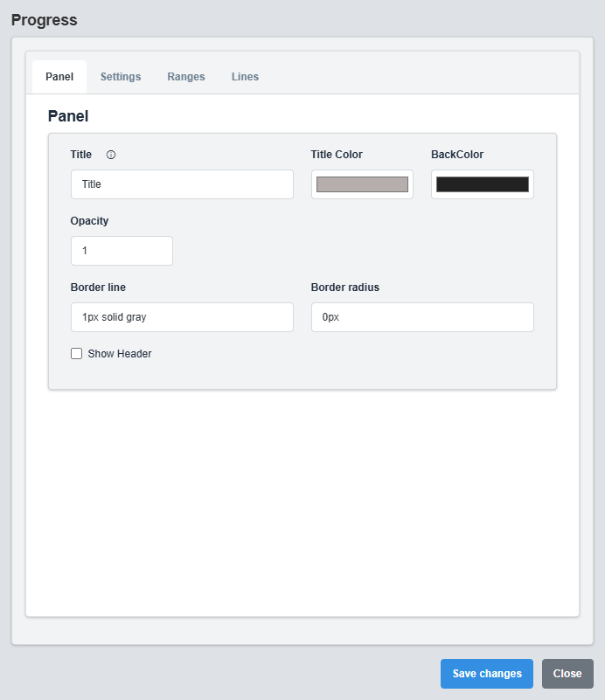Enable the Show Header checkbox

click(76, 354)
